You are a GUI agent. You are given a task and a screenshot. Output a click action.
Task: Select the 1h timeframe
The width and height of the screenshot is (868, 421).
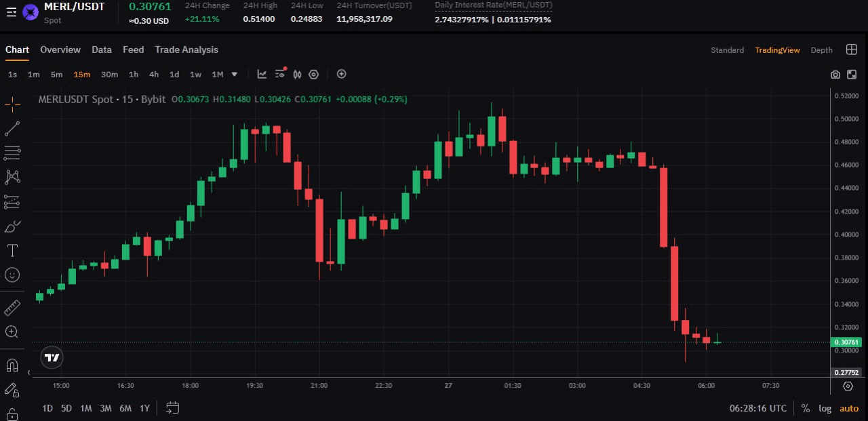(134, 75)
